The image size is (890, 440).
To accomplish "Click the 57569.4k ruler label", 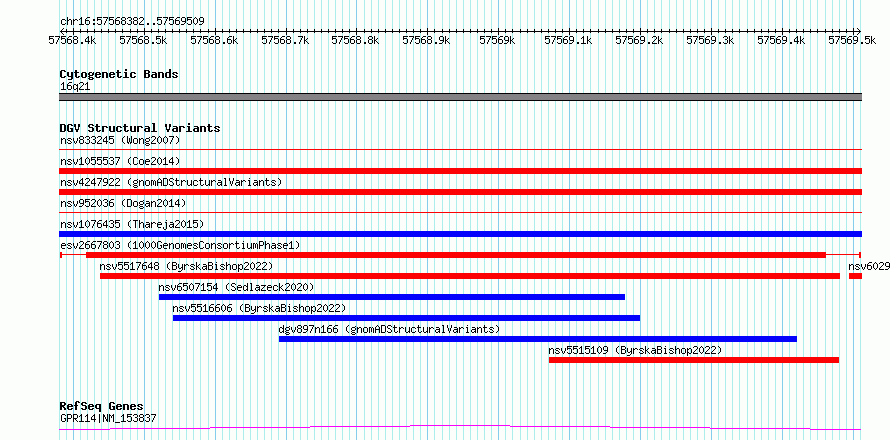I will click(780, 40).
